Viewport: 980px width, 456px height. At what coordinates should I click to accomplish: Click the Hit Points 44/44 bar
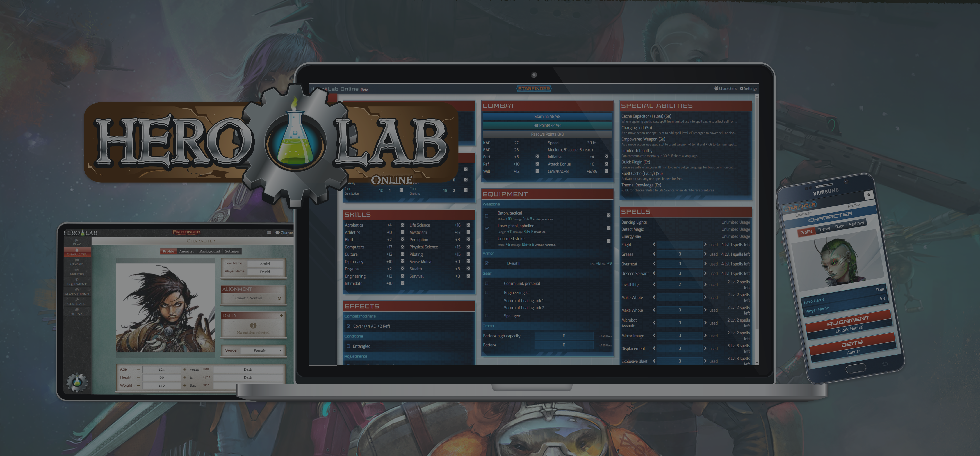(x=547, y=125)
